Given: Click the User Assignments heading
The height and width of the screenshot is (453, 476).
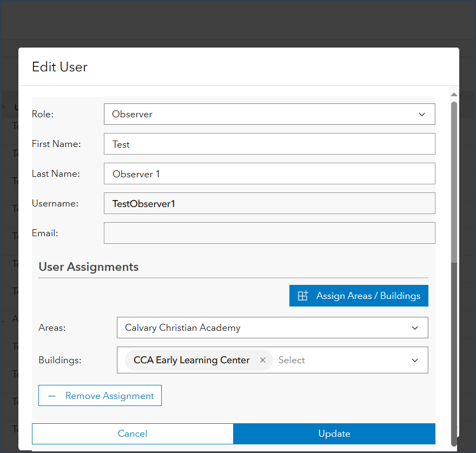Looking at the screenshot, I should [89, 267].
